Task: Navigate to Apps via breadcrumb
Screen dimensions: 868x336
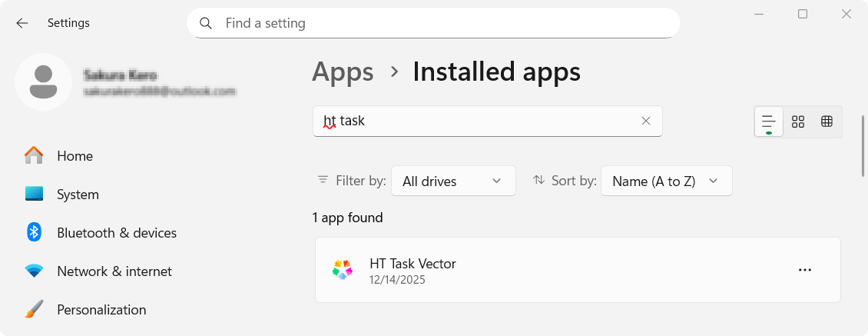Action: [x=343, y=72]
